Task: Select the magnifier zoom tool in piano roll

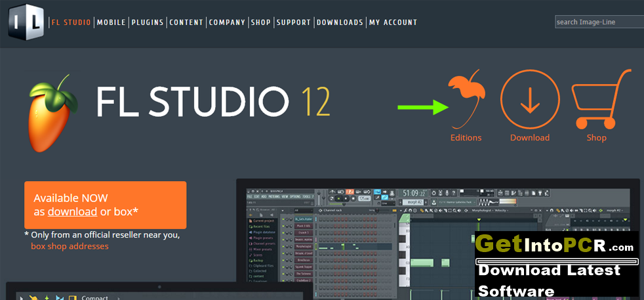Action: [454, 211]
